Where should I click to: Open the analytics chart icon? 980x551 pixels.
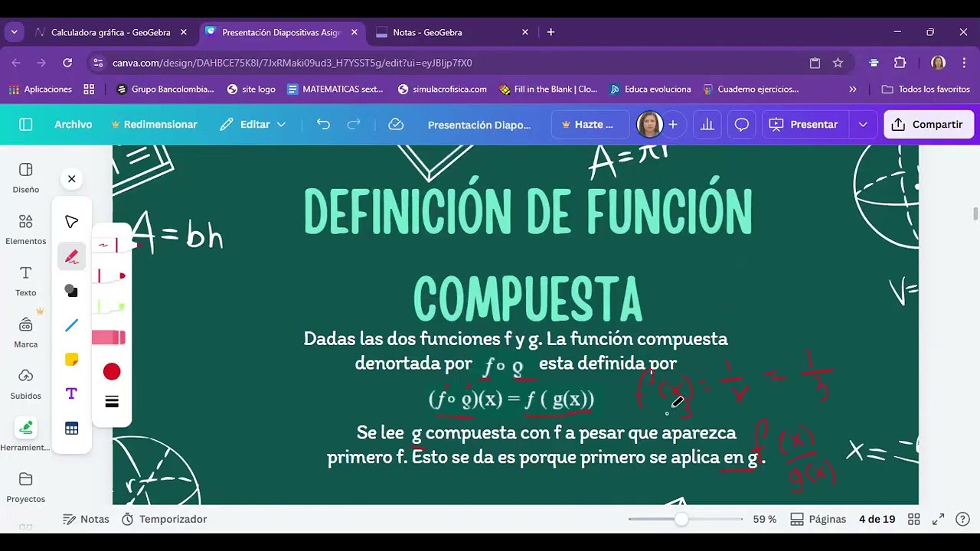(707, 124)
